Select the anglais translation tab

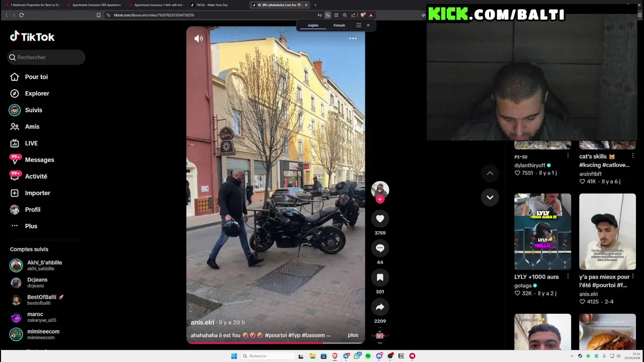pyautogui.click(x=313, y=25)
